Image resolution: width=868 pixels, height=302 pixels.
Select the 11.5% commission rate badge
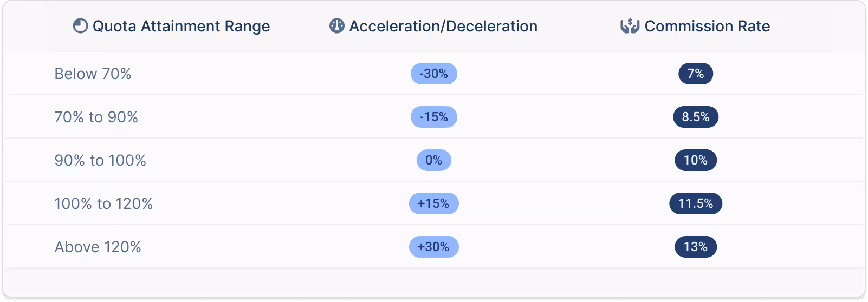(x=696, y=203)
